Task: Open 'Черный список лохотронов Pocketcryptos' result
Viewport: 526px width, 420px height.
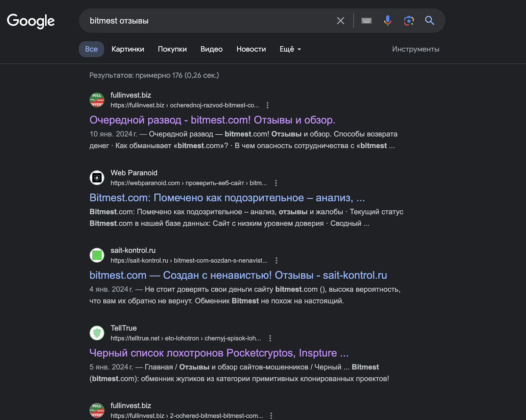Action: tap(219, 353)
